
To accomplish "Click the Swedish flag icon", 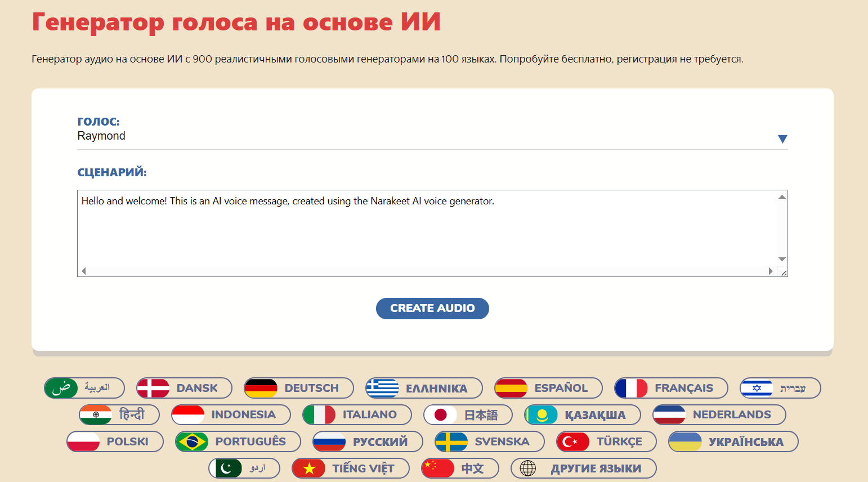I will (x=451, y=441).
